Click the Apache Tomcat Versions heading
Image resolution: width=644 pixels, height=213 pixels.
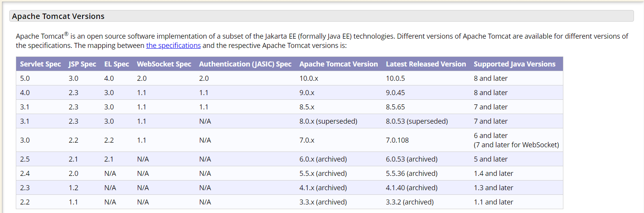[58, 16]
